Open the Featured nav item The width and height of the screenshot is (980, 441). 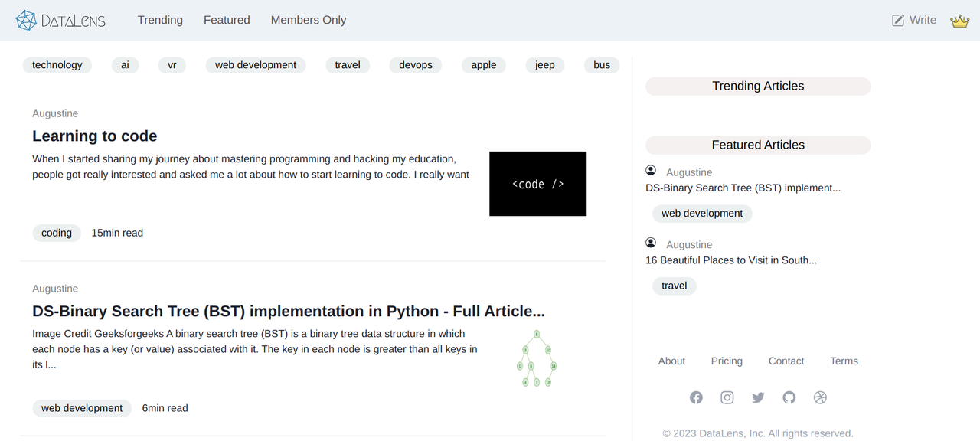click(227, 20)
